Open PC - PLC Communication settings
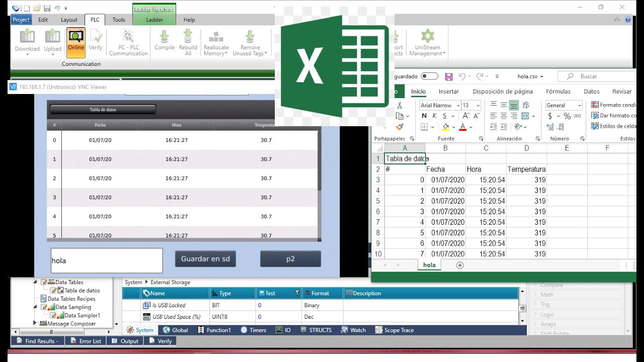644x362 pixels. (129, 43)
